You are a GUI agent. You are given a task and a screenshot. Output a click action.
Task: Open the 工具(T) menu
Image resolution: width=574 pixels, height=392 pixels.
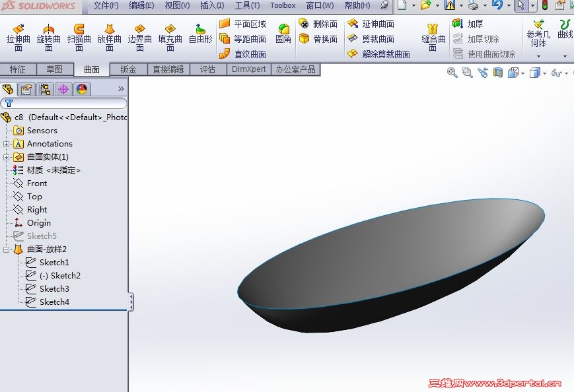(248, 5)
